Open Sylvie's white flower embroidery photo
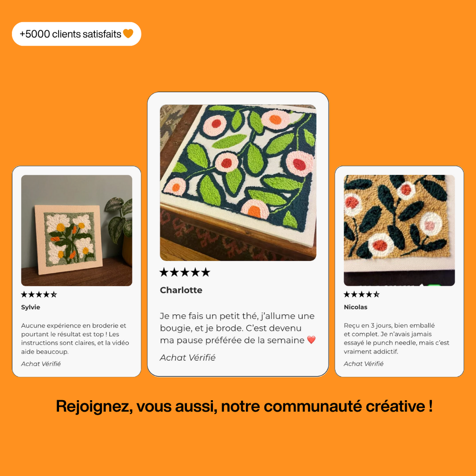 (77, 231)
